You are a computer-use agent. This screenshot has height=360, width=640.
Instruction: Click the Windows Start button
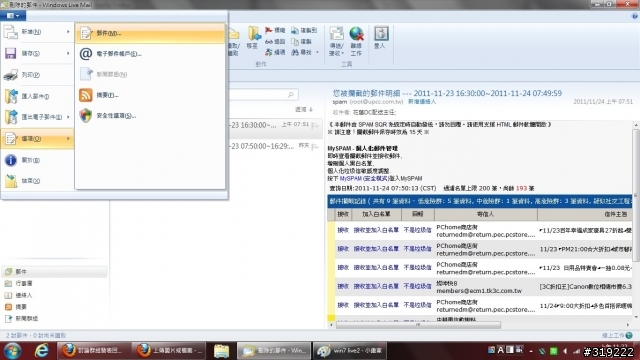12,351
